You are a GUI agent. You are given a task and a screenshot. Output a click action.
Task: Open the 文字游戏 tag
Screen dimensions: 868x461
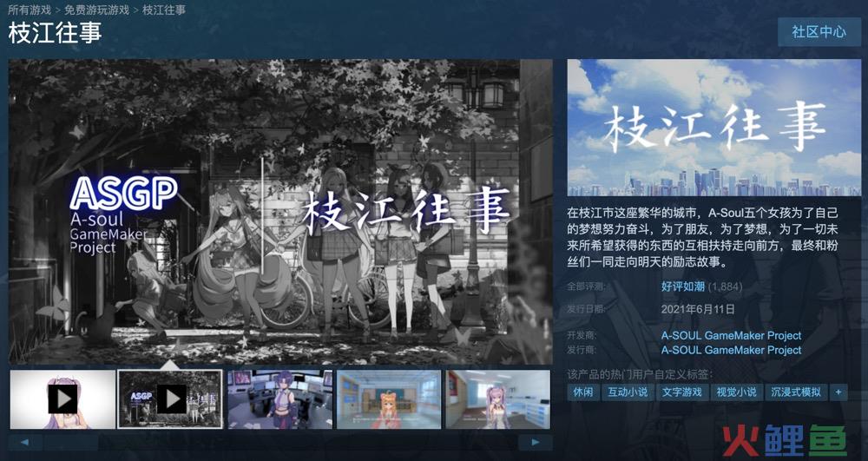682,392
